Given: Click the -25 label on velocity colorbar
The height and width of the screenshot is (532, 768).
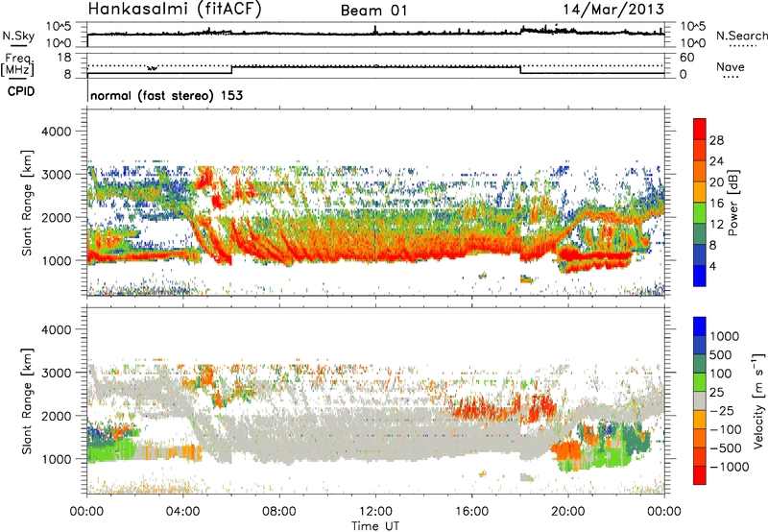Looking at the screenshot, I should point(723,411).
